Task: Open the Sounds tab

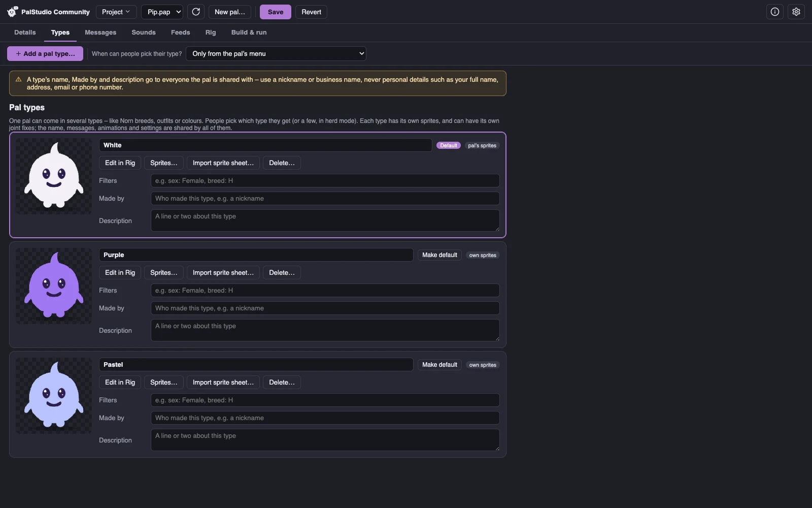Action: (x=144, y=33)
